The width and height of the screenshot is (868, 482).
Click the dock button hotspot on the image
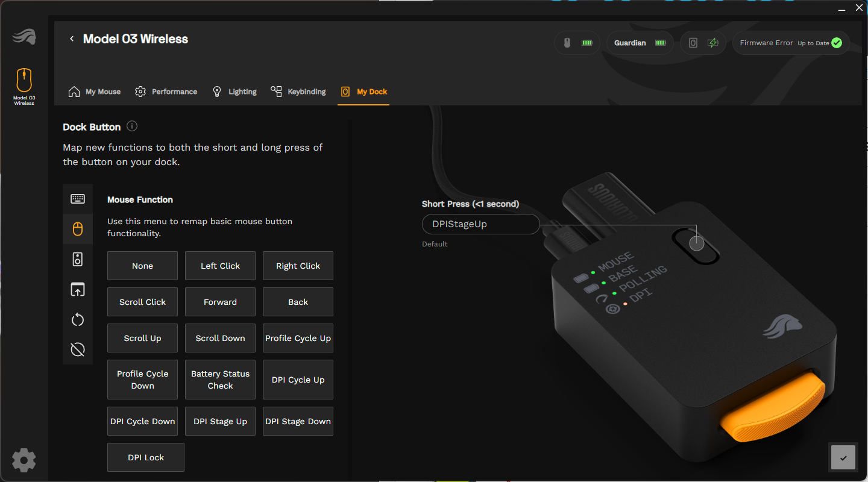(x=696, y=243)
